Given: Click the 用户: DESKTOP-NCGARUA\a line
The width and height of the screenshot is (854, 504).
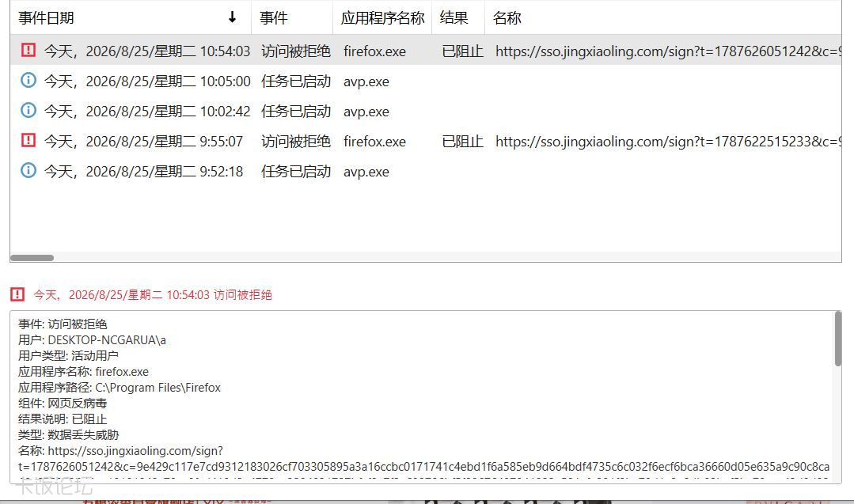Looking at the screenshot, I should (x=92, y=340).
